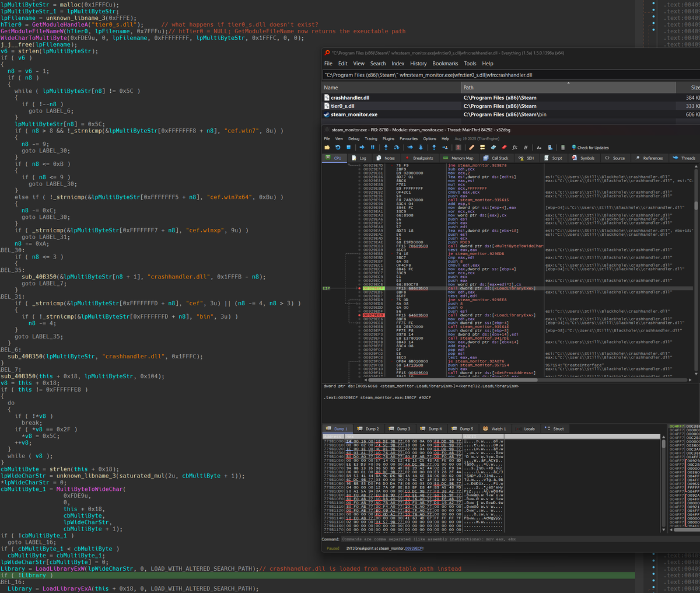Open the SEH tab

click(526, 158)
